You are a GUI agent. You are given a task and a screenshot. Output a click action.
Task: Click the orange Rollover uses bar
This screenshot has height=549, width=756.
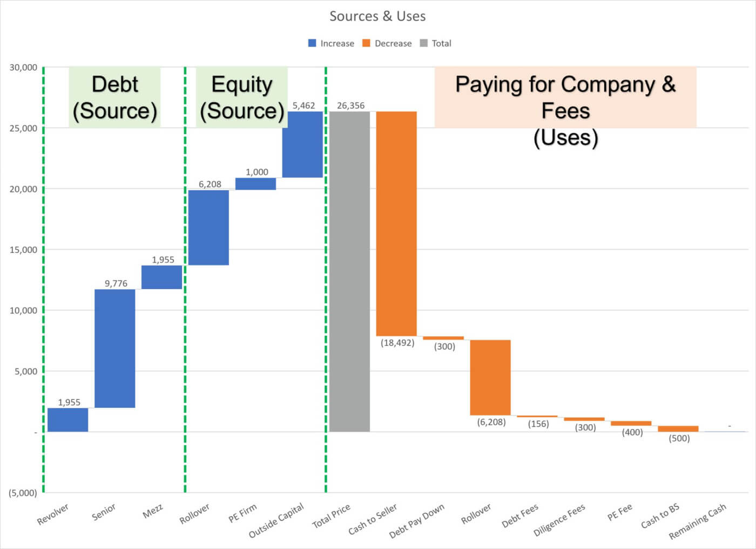(x=490, y=378)
